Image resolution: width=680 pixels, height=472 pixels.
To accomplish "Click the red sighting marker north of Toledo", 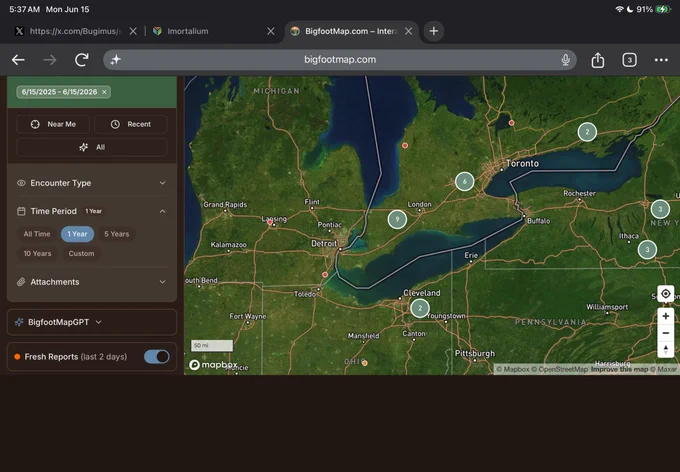I will coord(325,275).
